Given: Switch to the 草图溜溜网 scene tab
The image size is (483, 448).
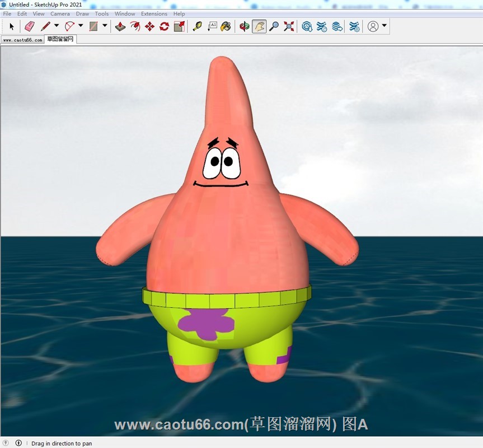Looking at the screenshot, I should 60,39.
